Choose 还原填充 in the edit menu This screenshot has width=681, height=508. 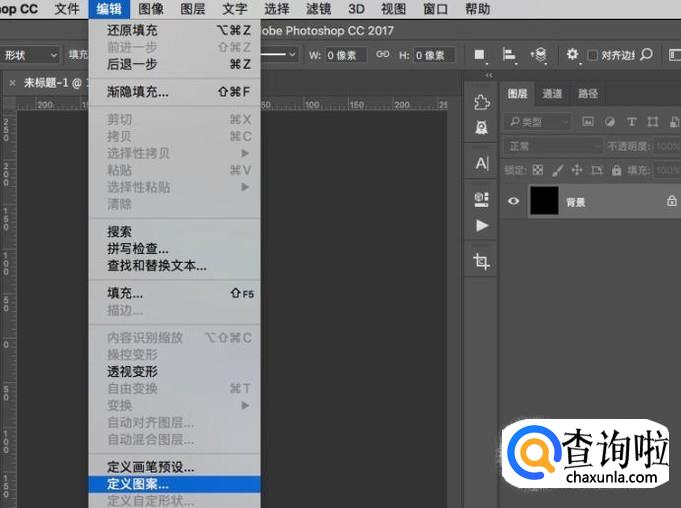(x=174, y=30)
